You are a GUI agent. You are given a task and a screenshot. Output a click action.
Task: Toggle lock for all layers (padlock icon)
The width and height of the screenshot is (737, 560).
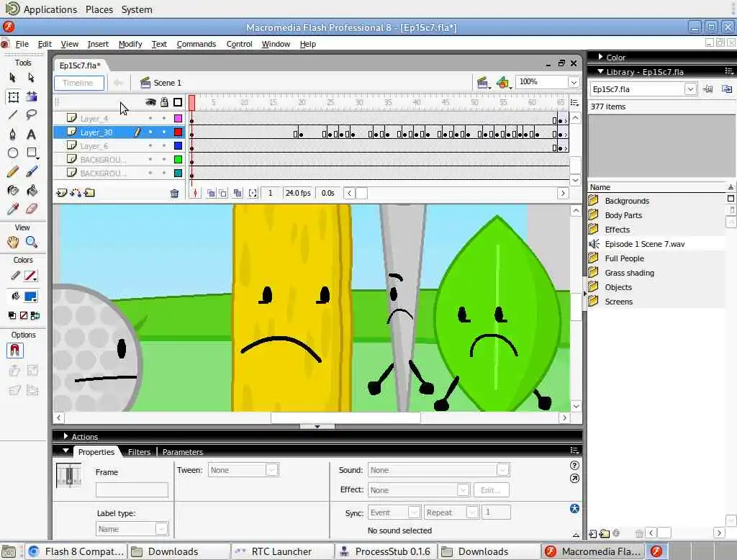164,102
